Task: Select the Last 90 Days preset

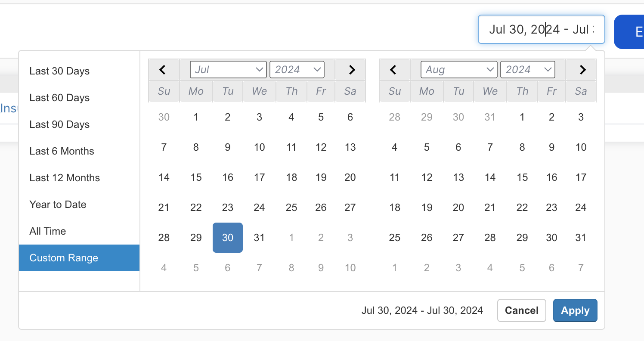Action: [59, 124]
